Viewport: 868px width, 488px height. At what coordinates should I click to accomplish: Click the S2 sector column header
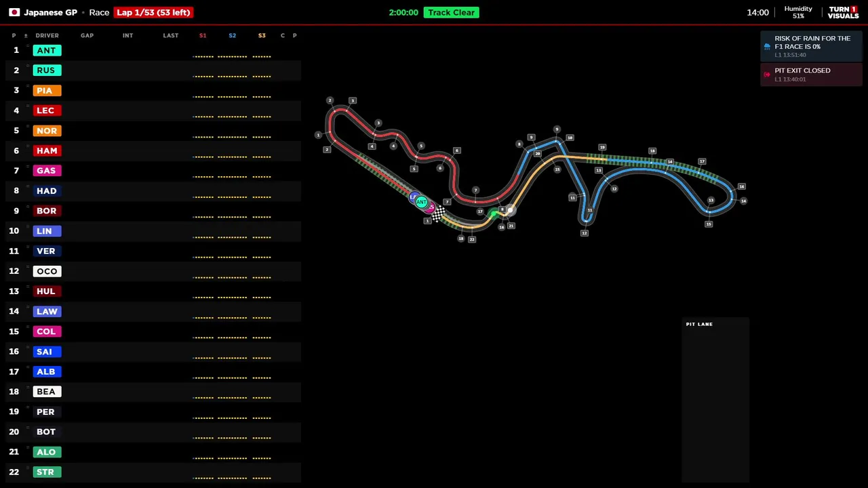pos(232,35)
